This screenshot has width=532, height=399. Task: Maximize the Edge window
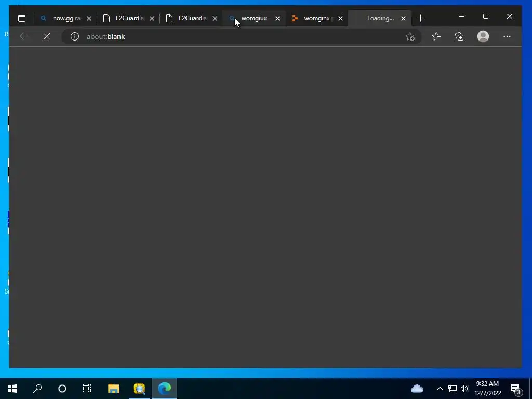(486, 16)
